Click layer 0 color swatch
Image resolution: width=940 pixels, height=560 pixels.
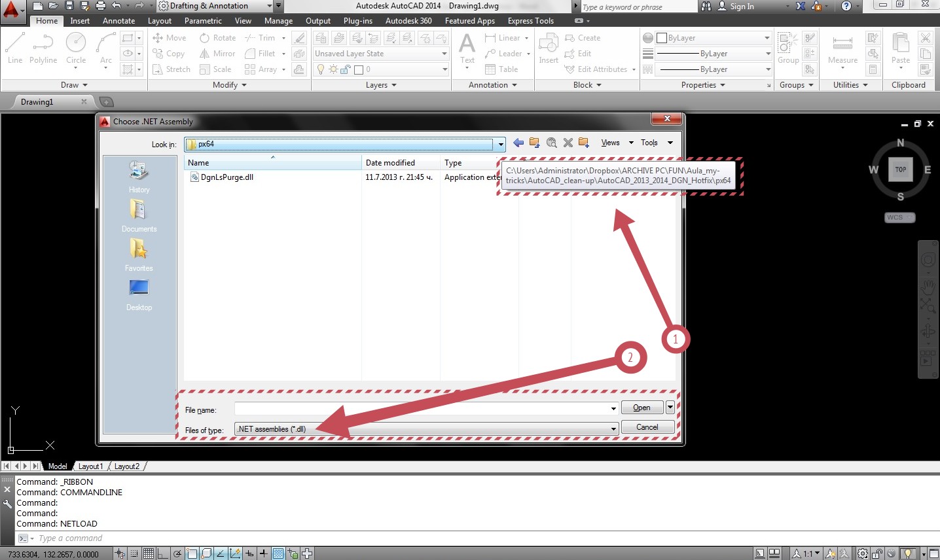(x=359, y=69)
